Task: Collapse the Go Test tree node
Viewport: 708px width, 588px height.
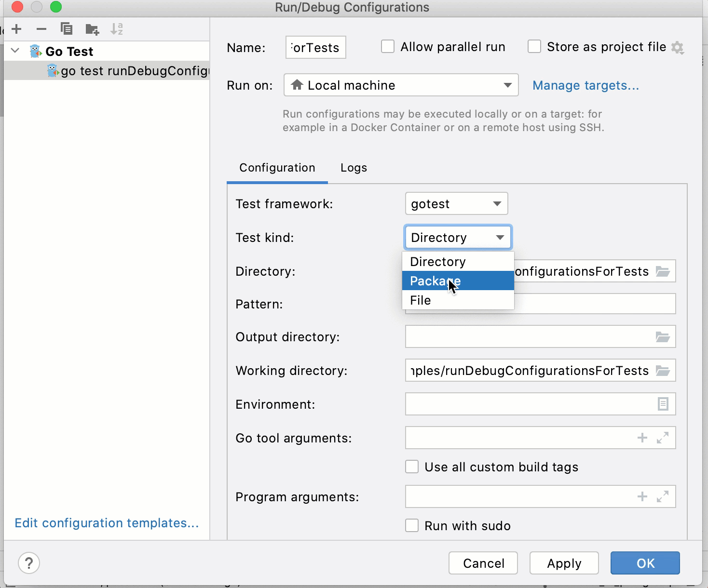Action: click(14, 51)
